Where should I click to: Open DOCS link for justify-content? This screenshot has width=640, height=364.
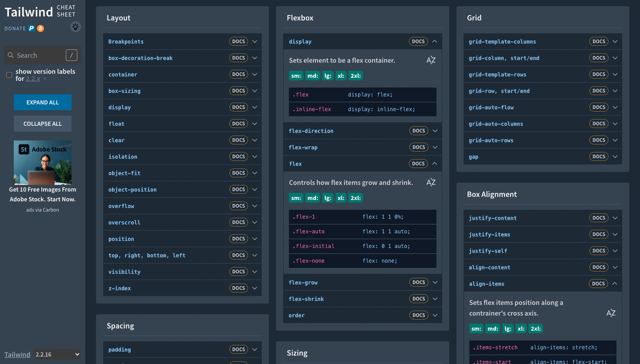(599, 218)
